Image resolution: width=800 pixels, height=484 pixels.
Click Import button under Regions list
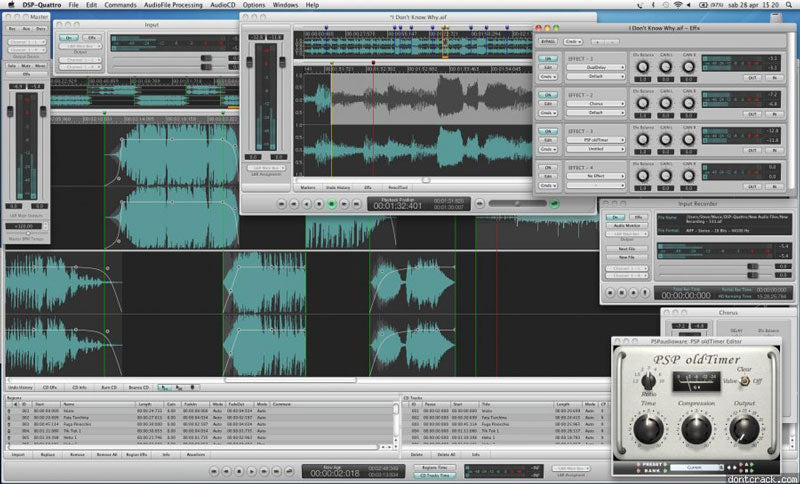coord(18,454)
